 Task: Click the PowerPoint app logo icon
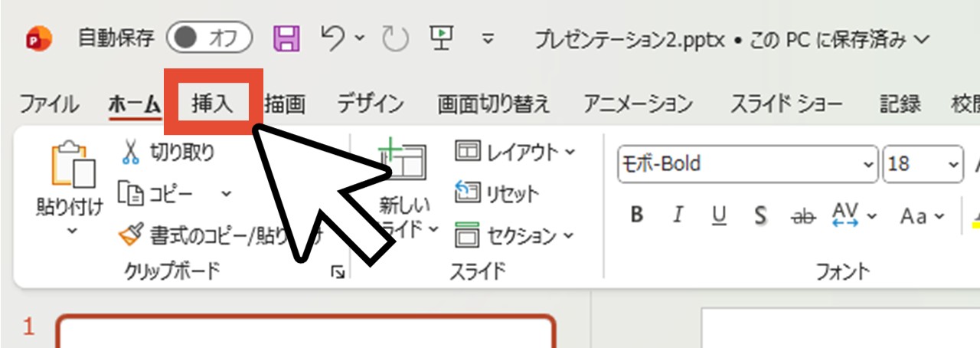[38, 38]
